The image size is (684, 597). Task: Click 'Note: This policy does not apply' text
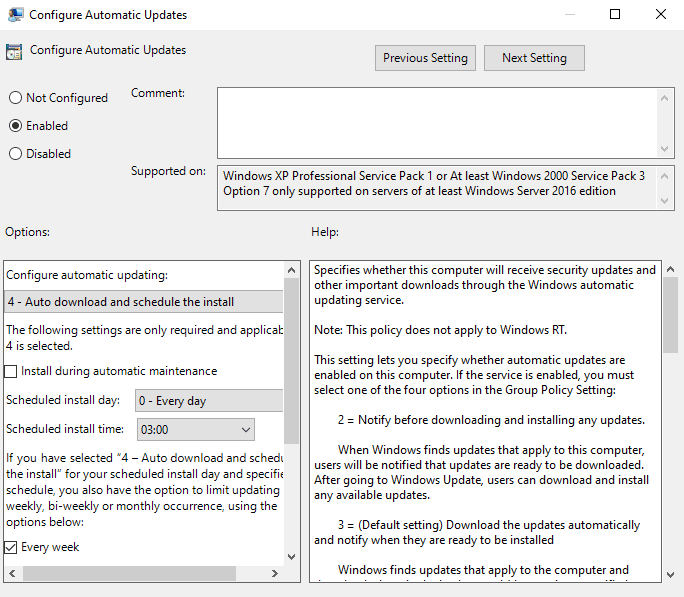[x=440, y=330]
